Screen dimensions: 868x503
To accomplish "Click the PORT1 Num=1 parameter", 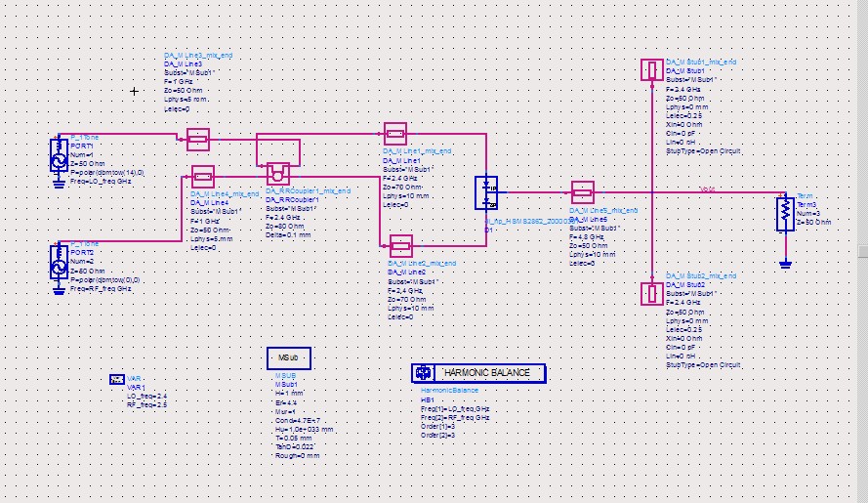I will (x=82, y=155).
